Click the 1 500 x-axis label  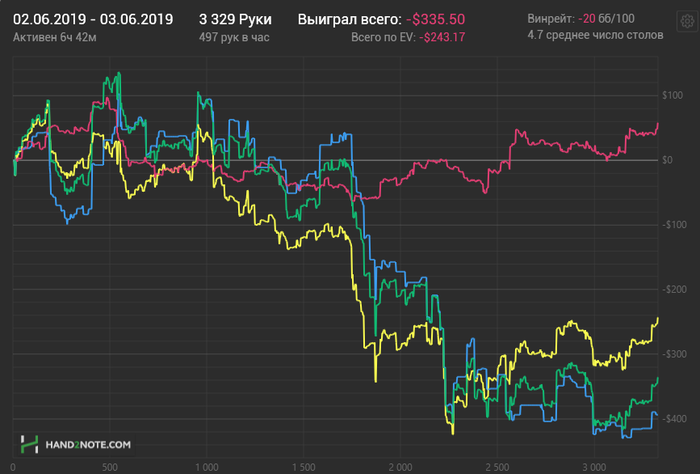click(304, 467)
